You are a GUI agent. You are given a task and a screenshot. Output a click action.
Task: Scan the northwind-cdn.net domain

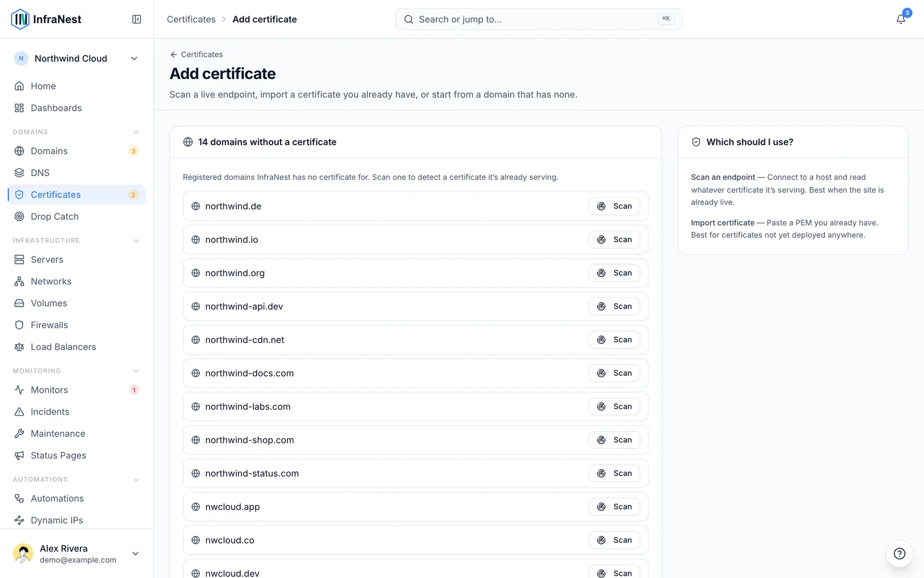[614, 340]
